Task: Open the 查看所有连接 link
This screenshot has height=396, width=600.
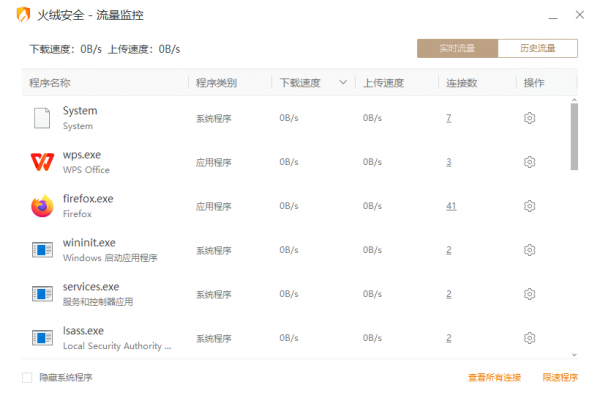Action: [x=494, y=378]
